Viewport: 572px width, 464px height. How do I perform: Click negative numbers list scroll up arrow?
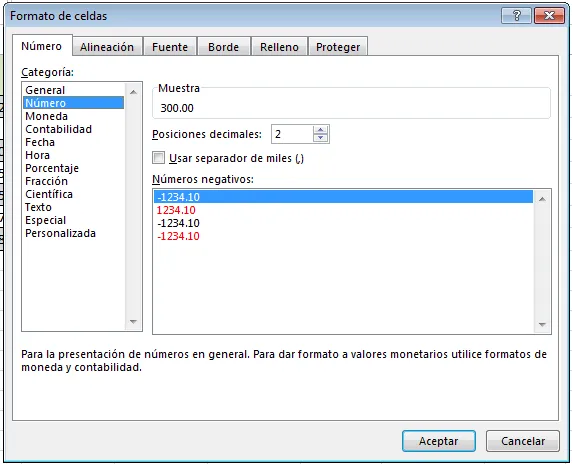[x=542, y=199]
